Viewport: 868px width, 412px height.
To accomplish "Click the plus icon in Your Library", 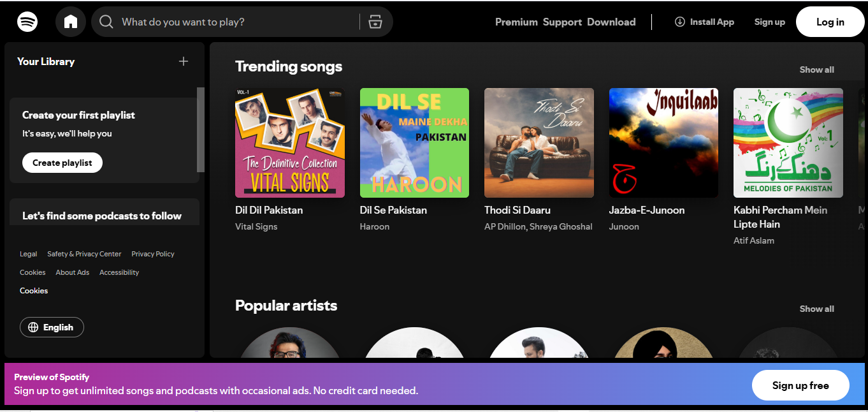I will click(184, 61).
